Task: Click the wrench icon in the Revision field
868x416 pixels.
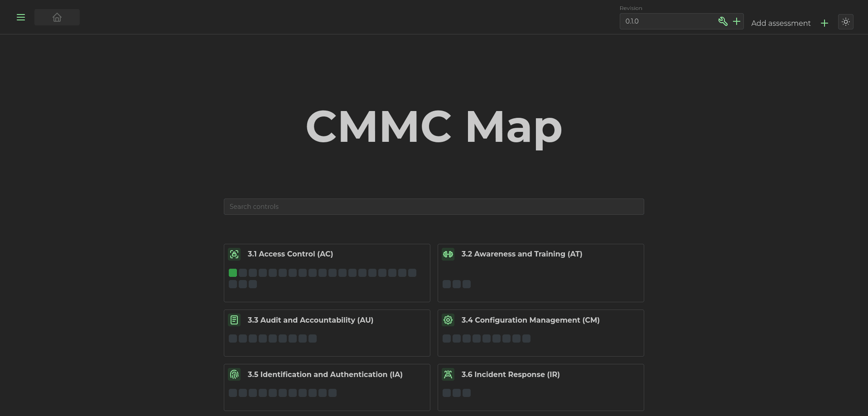Action: point(723,21)
